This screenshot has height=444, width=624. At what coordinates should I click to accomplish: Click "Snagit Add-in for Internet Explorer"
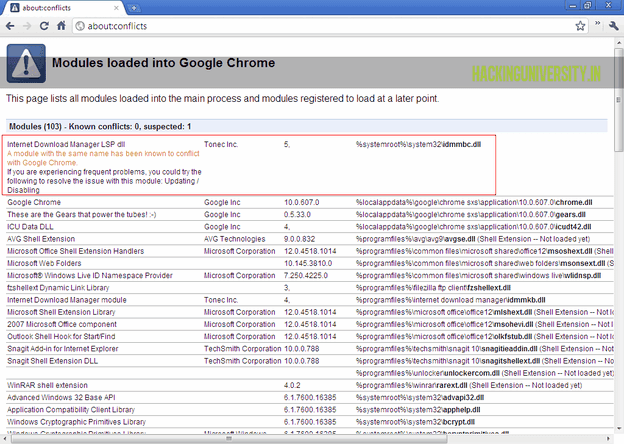point(63,349)
